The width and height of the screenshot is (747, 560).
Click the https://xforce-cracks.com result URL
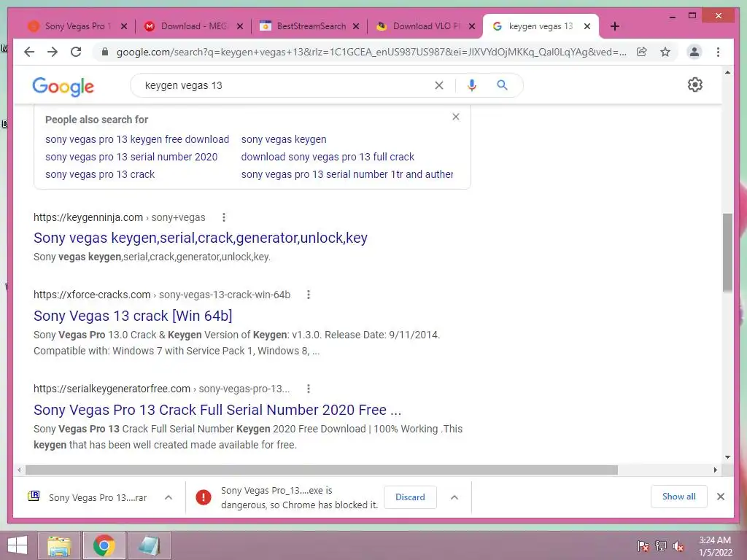(92, 295)
